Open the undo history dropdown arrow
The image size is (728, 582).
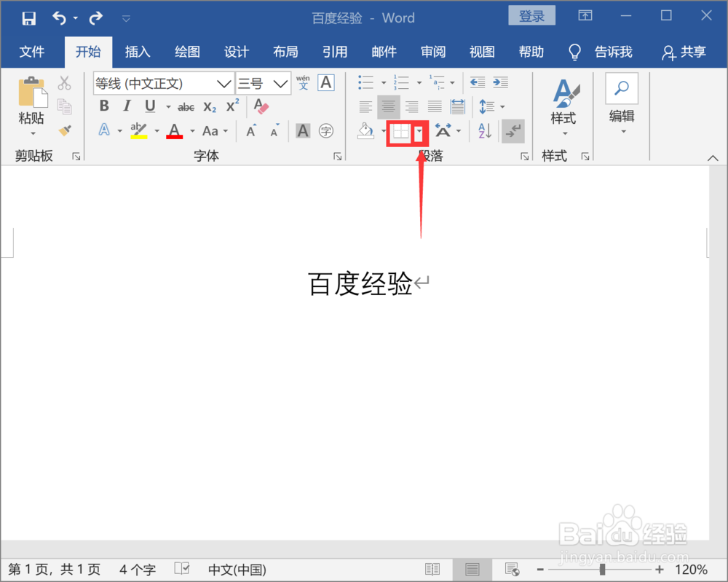click(75, 19)
